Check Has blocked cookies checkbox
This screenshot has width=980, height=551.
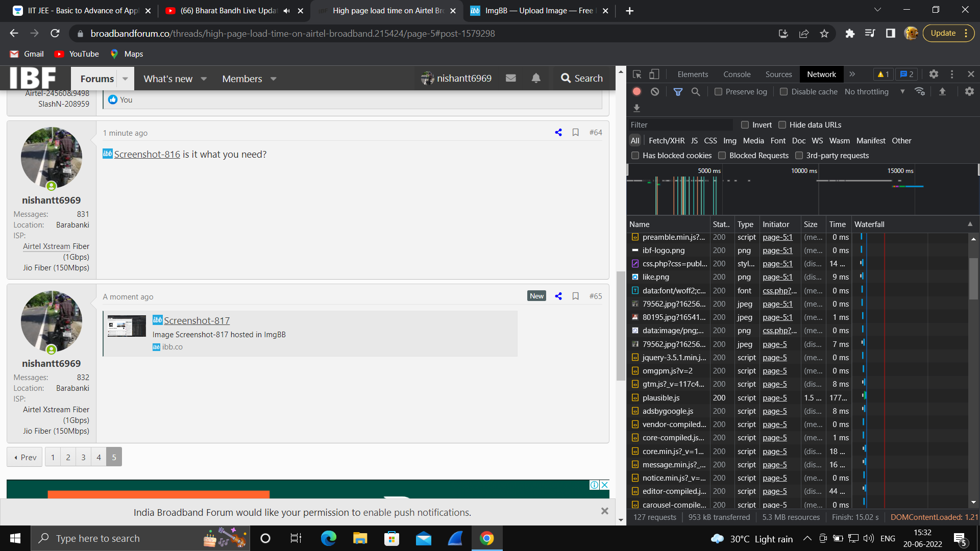point(635,156)
